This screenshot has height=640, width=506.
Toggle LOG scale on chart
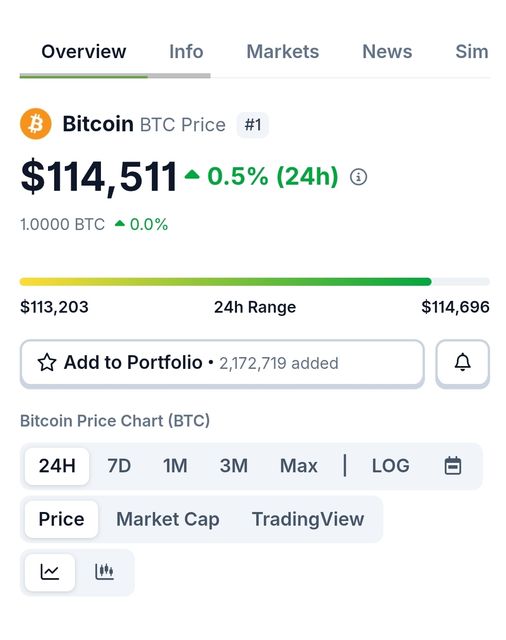pyautogui.click(x=391, y=466)
